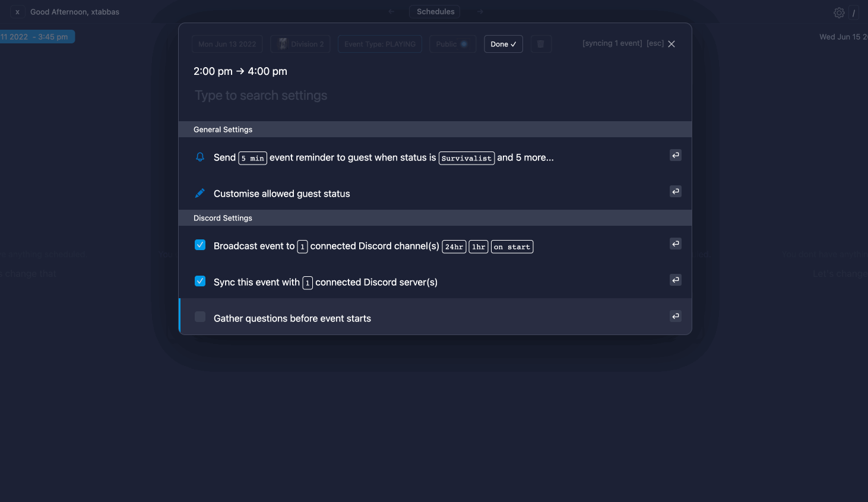This screenshot has width=868, height=502.
Task: Click enter icon on Customise guest status row
Action: click(x=676, y=191)
